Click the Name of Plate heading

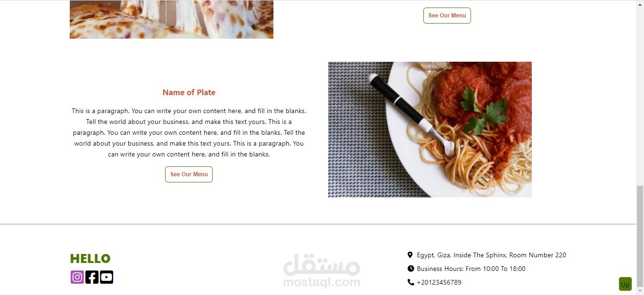pyautogui.click(x=189, y=92)
